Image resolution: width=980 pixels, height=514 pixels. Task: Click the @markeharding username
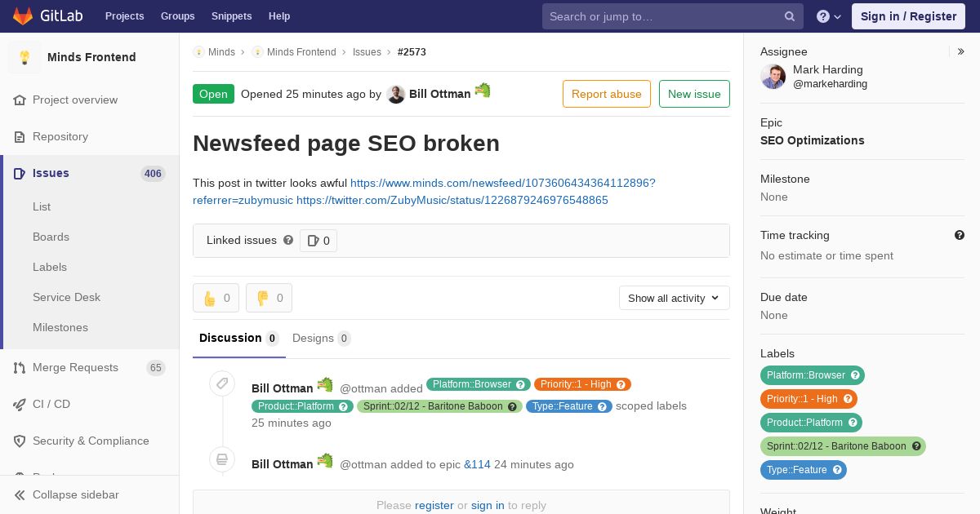click(830, 84)
